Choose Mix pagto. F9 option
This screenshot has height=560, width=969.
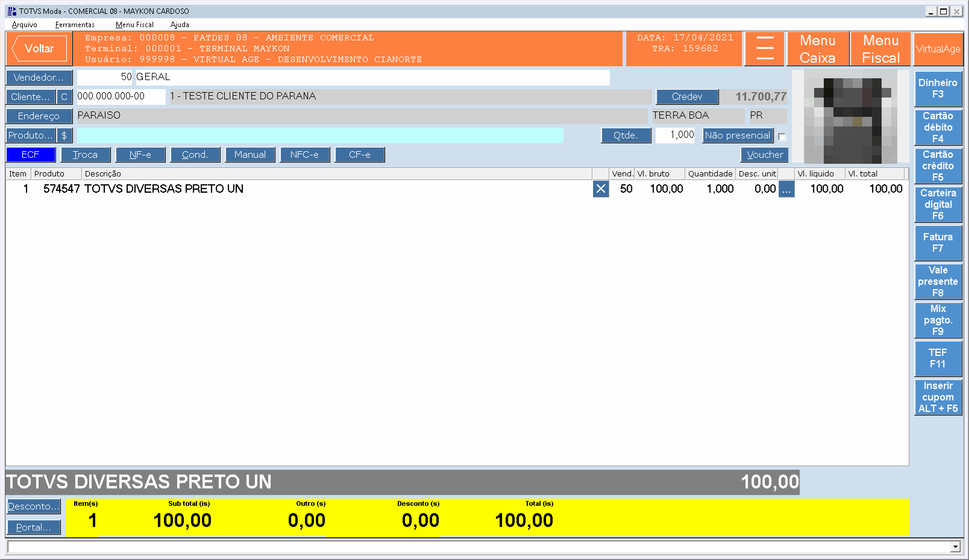(938, 320)
